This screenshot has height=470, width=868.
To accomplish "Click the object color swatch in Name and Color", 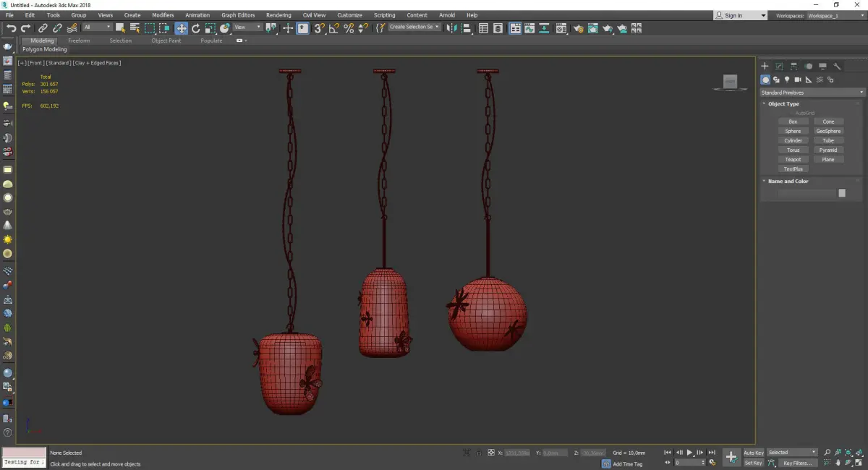I will click(x=842, y=193).
